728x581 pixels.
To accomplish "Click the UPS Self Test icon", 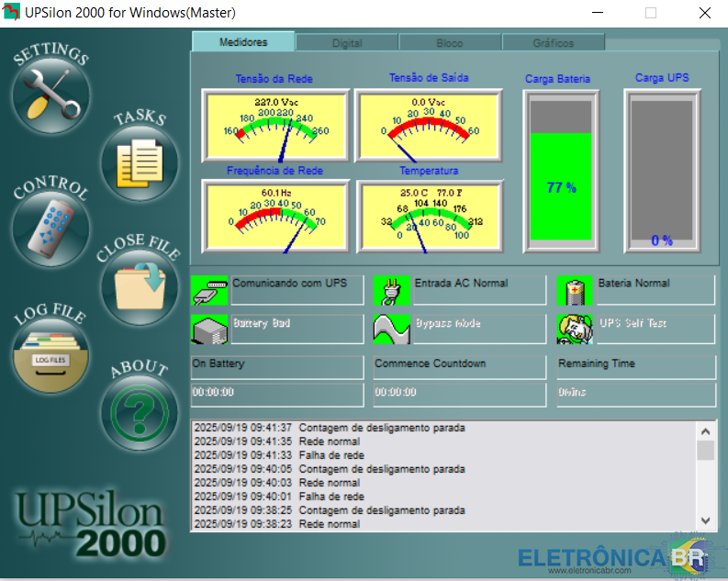I will pyautogui.click(x=576, y=330).
